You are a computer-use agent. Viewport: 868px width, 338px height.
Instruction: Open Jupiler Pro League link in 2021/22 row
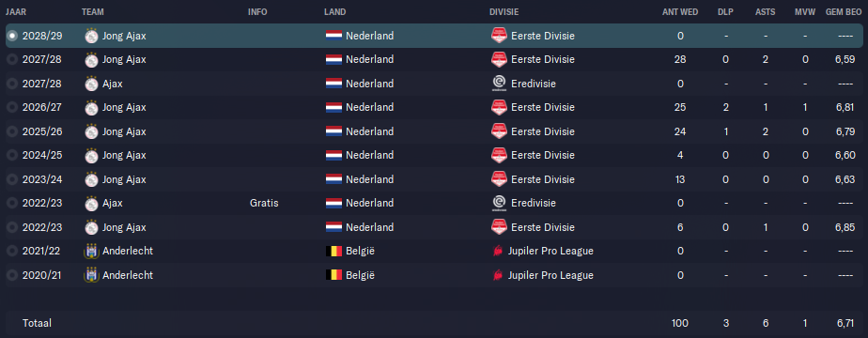pos(552,251)
